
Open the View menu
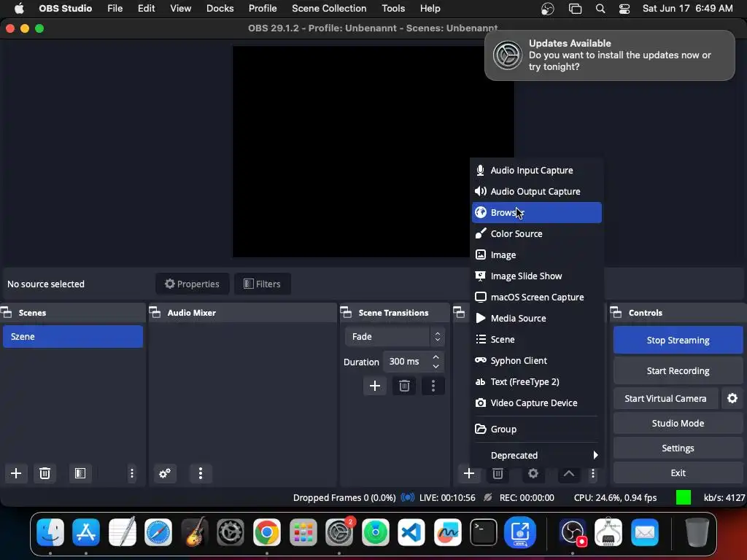click(x=181, y=9)
